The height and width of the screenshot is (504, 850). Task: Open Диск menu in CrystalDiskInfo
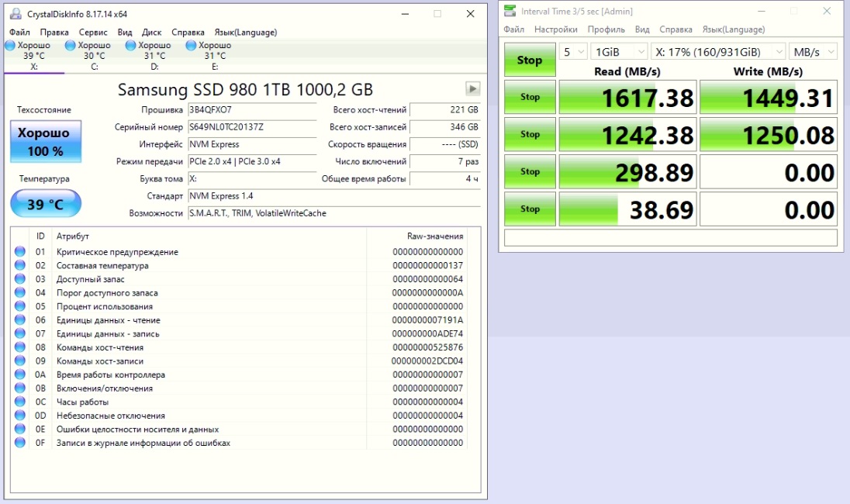click(x=152, y=32)
